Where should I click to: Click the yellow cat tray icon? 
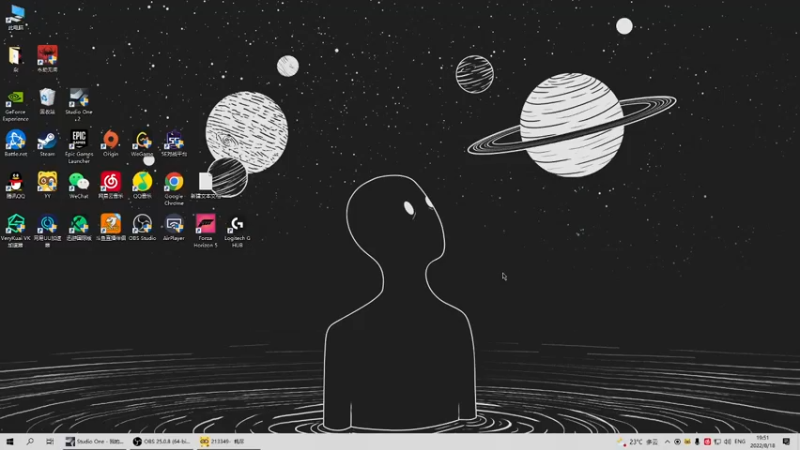point(687,442)
